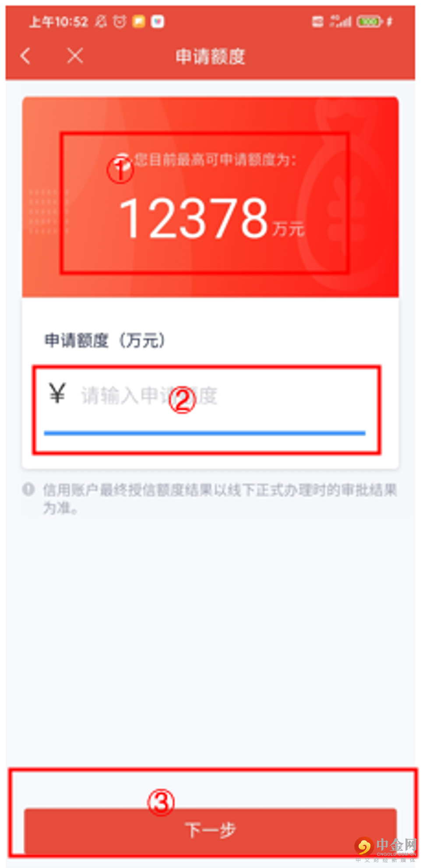Tap the clock time in status bar
The width and height of the screenshot is (423, 868).
pos(59,21)
